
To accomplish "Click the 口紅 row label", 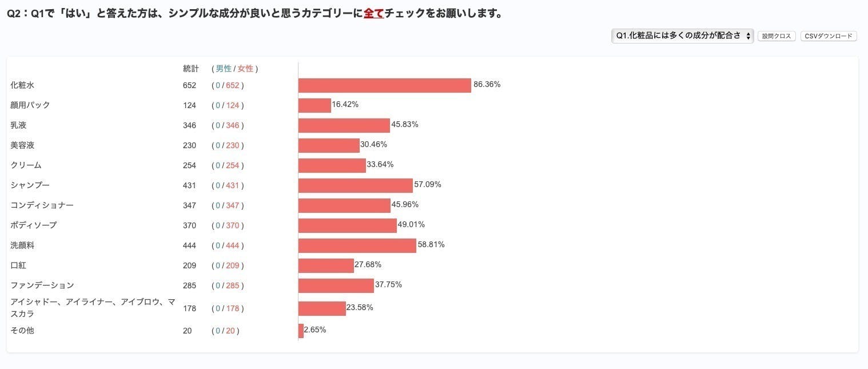I will (x=18, y=265).
